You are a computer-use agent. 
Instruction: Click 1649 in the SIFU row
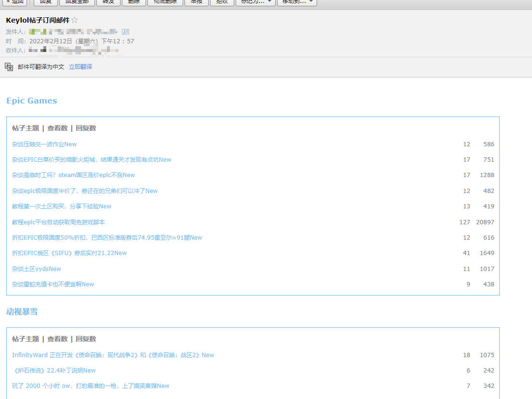click(x=487, y=253)
